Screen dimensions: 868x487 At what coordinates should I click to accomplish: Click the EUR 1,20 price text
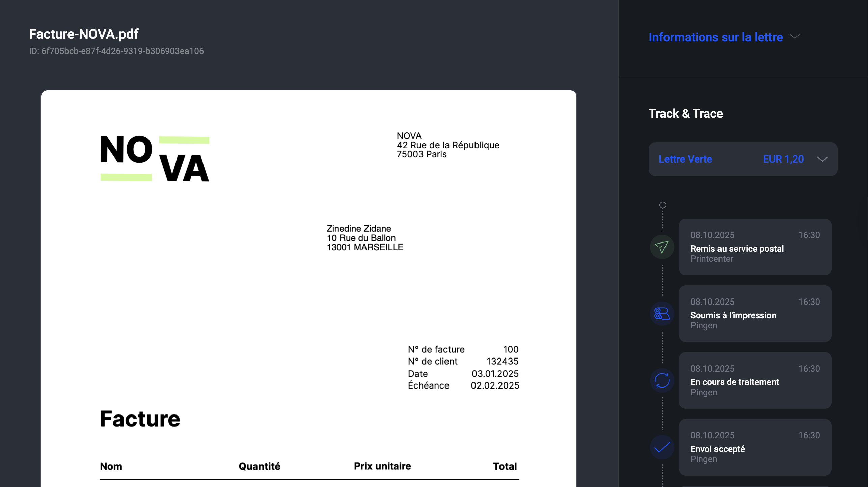click(783, 159)
